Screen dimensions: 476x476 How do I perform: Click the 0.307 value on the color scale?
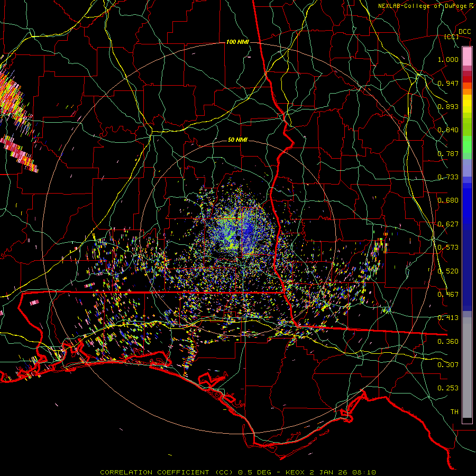point(448,365)
